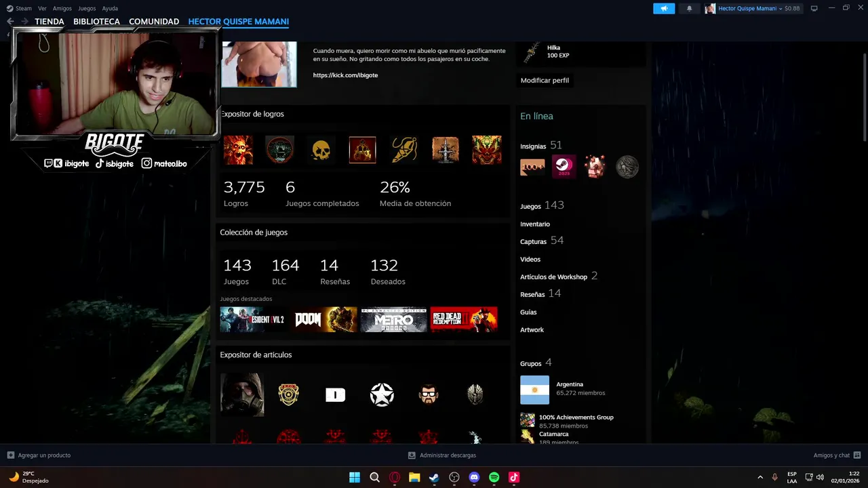Image resolution: width=868 pixels, height=488 pixels.
Task: Open the notifications bell
Action: [690, 8]
